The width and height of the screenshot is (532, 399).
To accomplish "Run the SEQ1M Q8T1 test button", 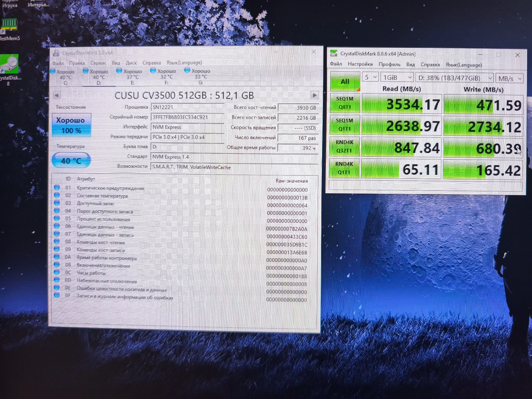I will coord(345,103).
